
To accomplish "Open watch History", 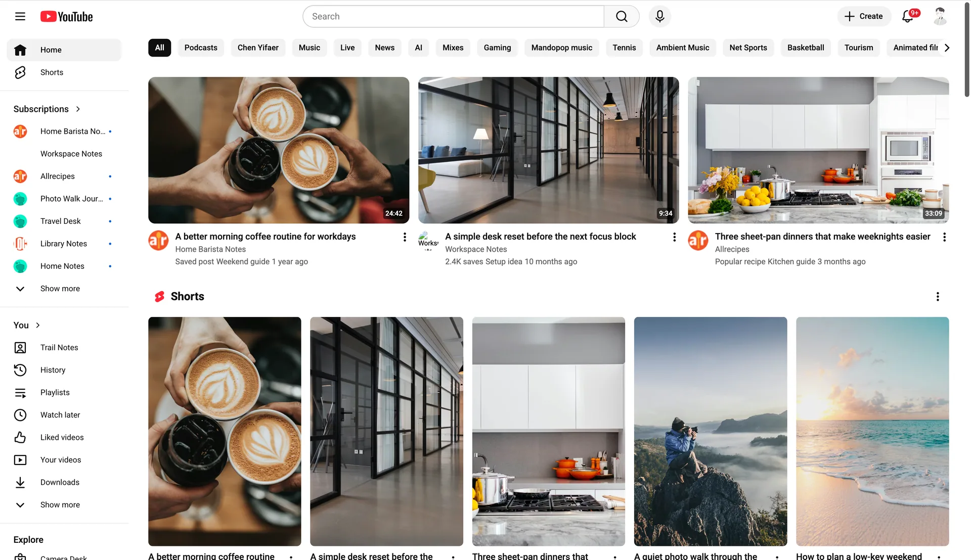I will 64,370.
